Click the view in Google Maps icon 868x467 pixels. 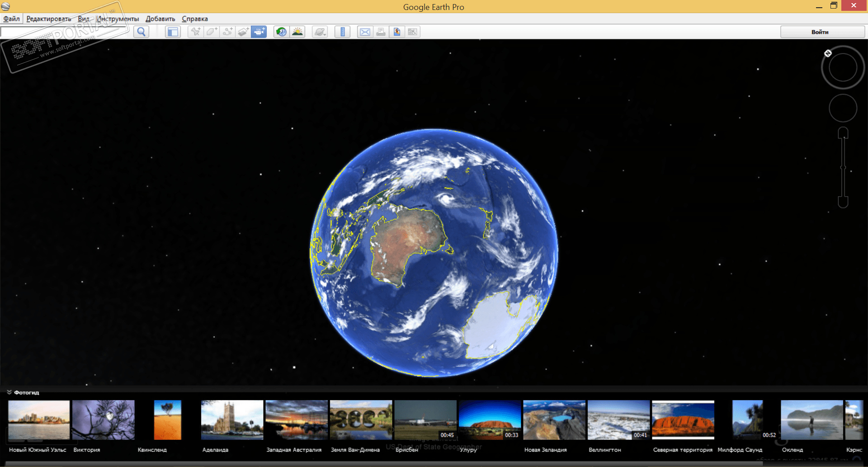tap(412, 32)
